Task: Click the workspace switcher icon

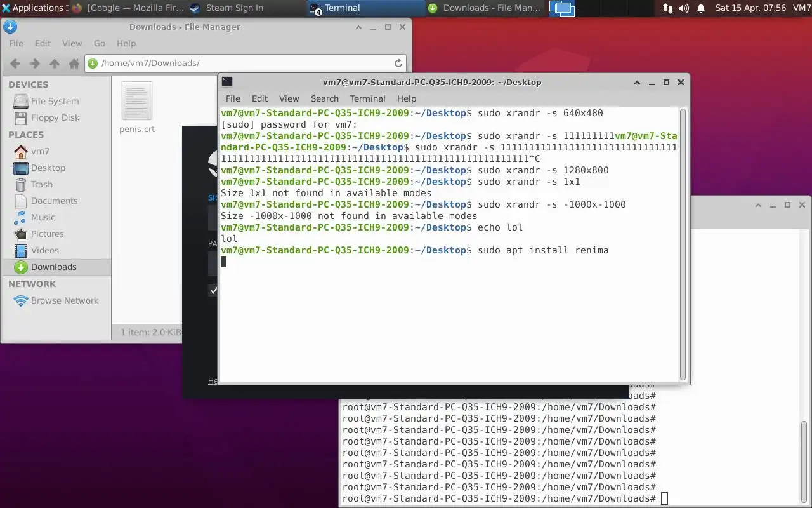Action: pos(561,8)
